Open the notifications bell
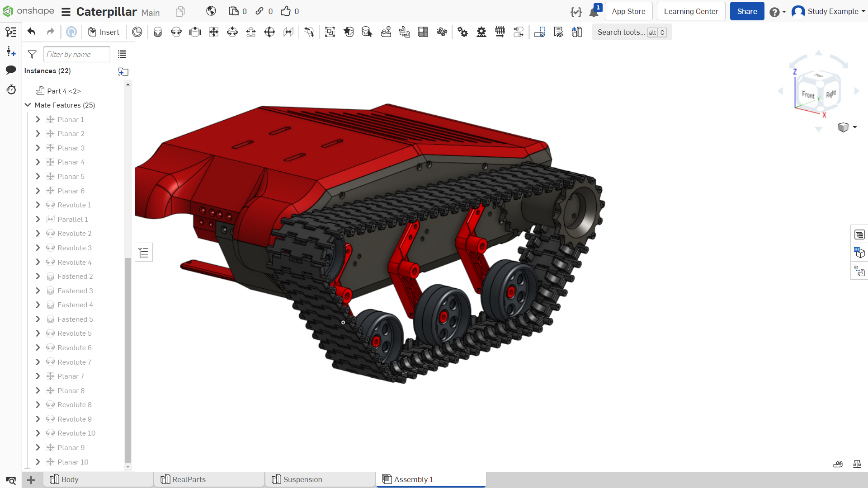Image resolution: width=868 pixels, height=488 pixels. 594,12
